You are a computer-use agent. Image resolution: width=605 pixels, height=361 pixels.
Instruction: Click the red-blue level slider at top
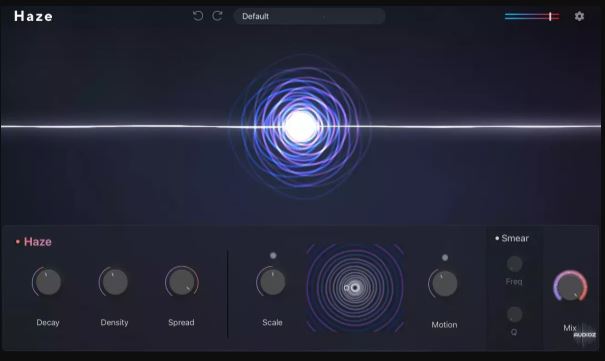pyautogui.click(x=532, y=16)
